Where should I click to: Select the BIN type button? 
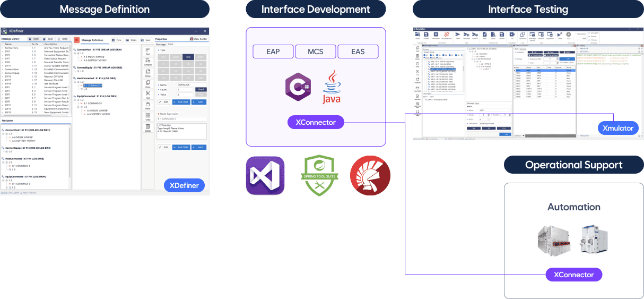pos(188,57)
